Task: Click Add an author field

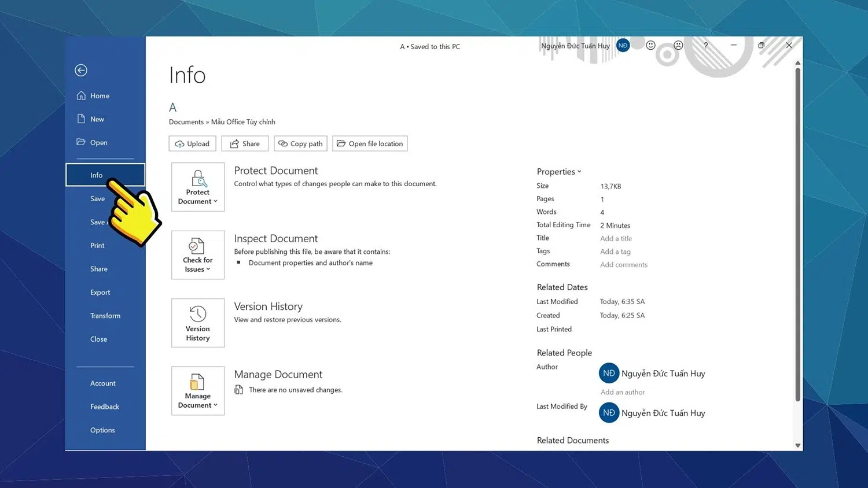Action: (623, 392)
